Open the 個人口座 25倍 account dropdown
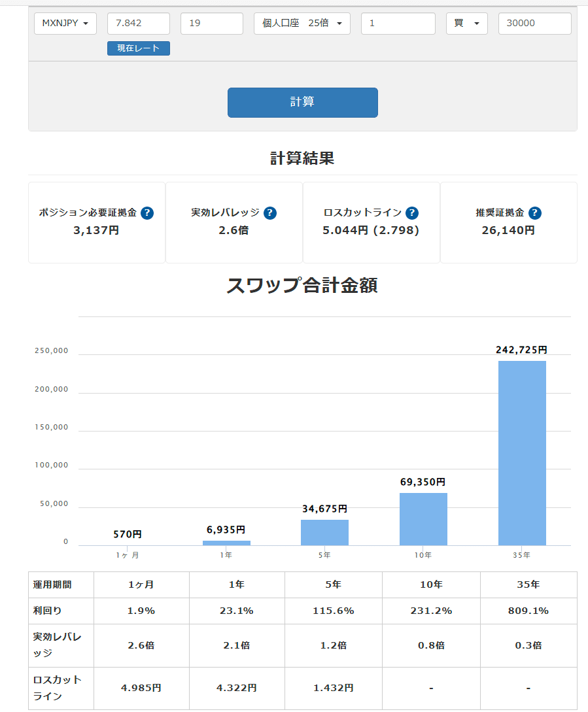The image size is (588, 712). pos(302,23)
